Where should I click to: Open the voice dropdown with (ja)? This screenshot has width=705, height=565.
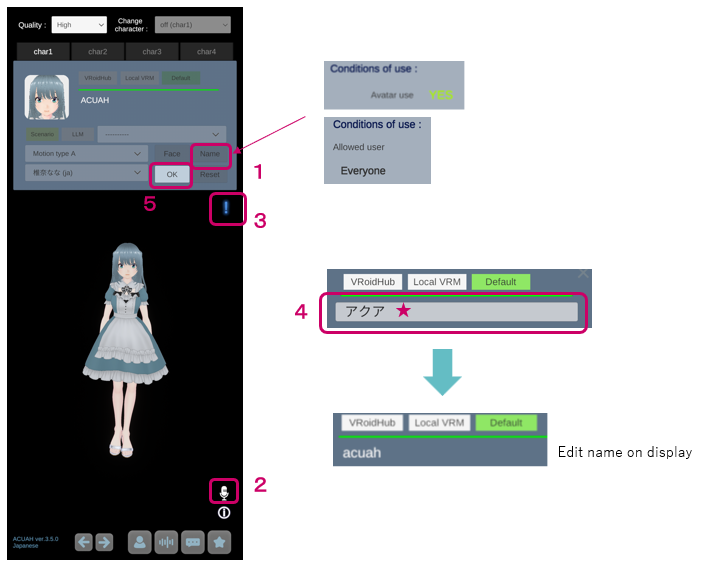[86, 173]
